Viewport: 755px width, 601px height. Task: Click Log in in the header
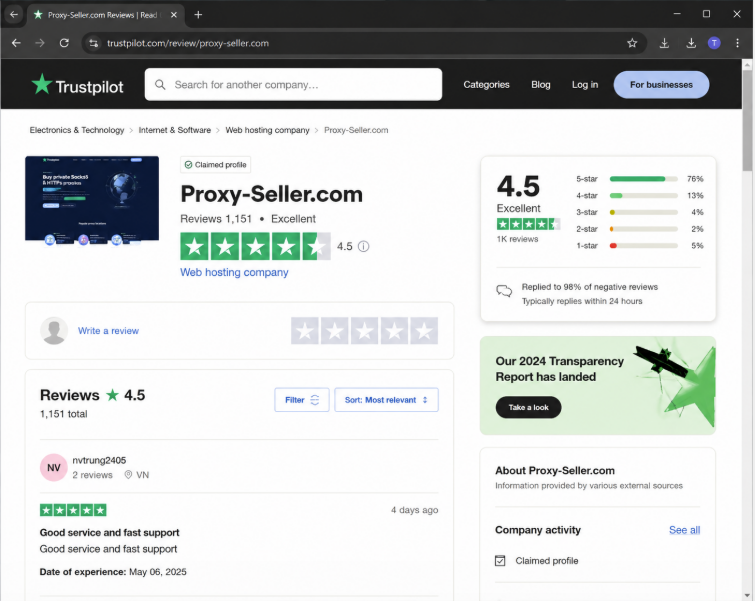click(x=585, y=85)
